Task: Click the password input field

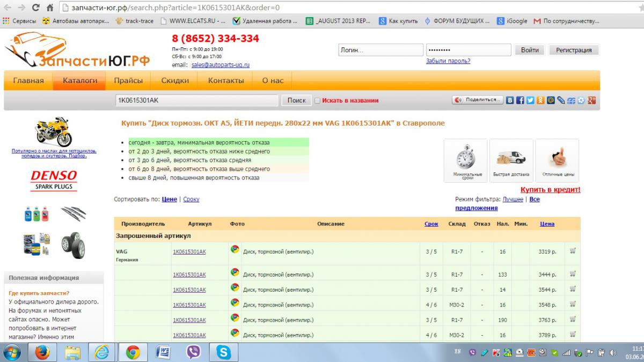Action: [x=469, y=50]
